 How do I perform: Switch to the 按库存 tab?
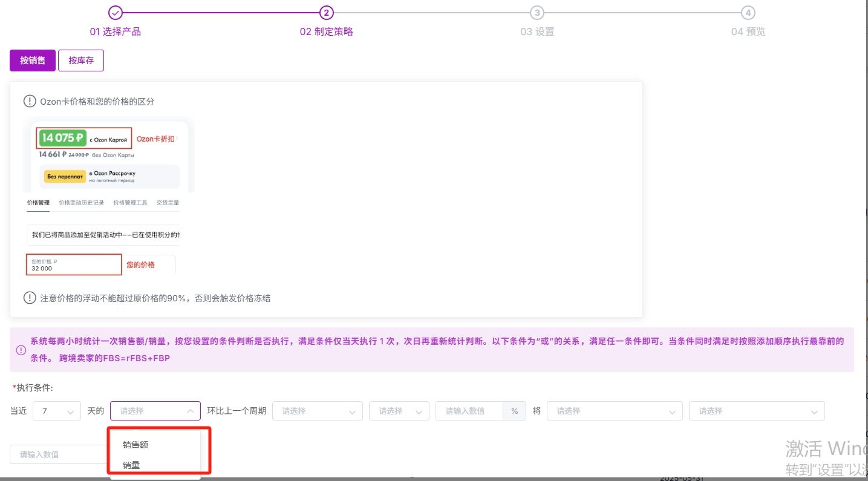81,61
